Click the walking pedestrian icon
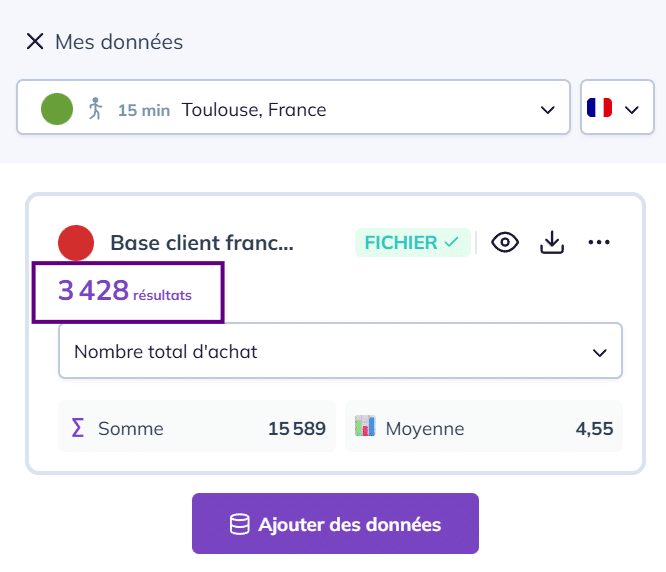 point(95,108)
